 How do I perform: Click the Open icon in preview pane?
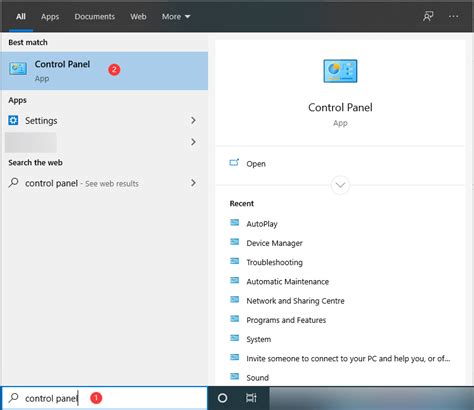[x=234, y=163]
